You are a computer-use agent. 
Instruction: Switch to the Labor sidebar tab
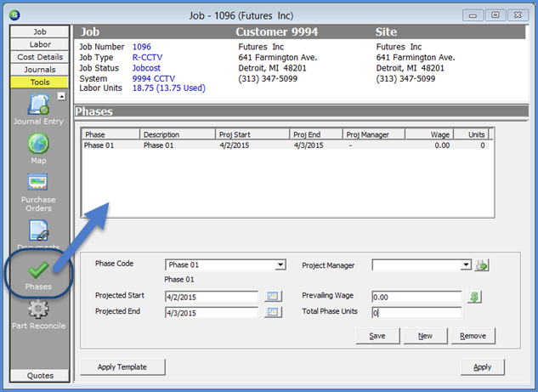pos(40,44)
